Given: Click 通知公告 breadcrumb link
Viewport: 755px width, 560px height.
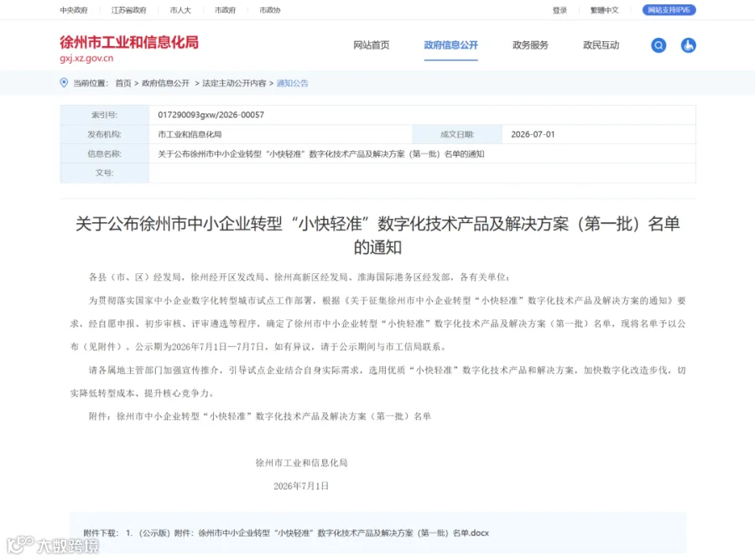Looking at the screenshot, I should pos(292,83).
